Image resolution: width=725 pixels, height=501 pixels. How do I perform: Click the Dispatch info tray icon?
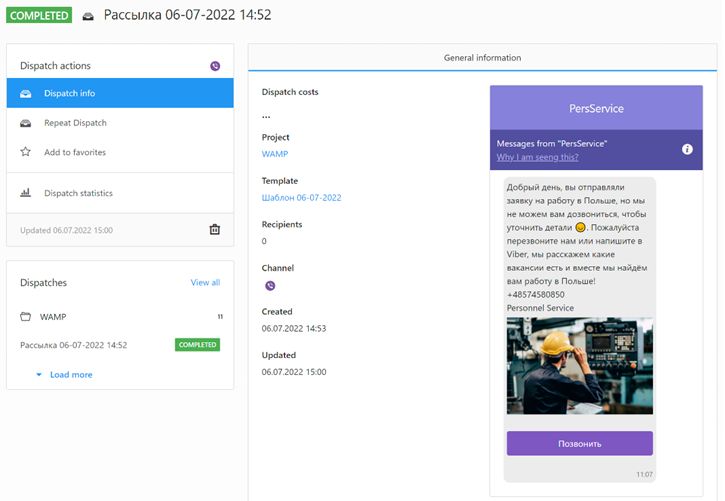coord(25,93)
